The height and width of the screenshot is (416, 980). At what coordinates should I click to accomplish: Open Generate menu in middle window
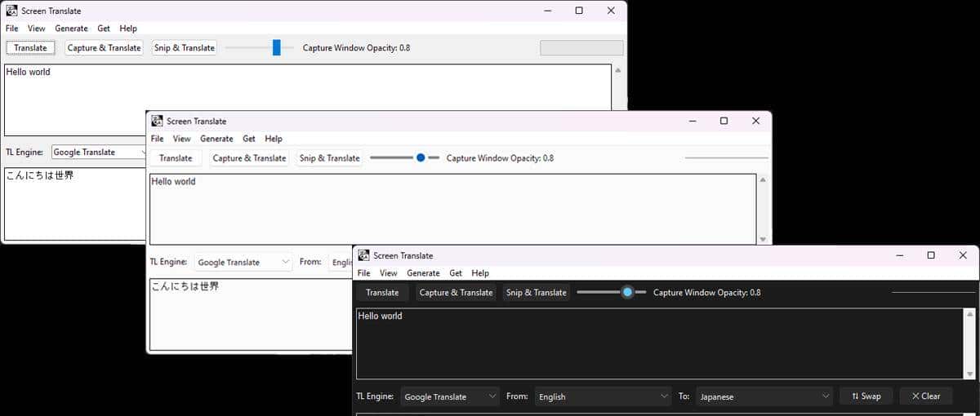click(216, 139)
